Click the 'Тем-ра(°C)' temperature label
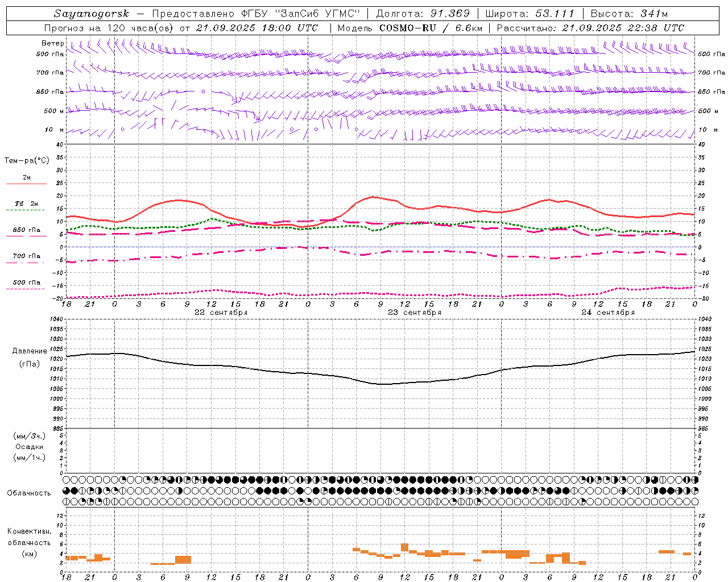Viewport: 728px width, 582px height. [27, 161]
